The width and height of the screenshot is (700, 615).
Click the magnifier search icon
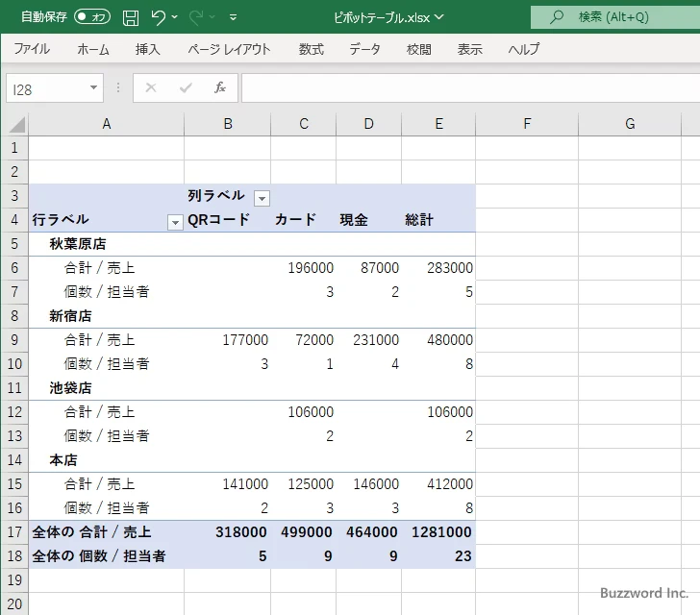[556, 17]
